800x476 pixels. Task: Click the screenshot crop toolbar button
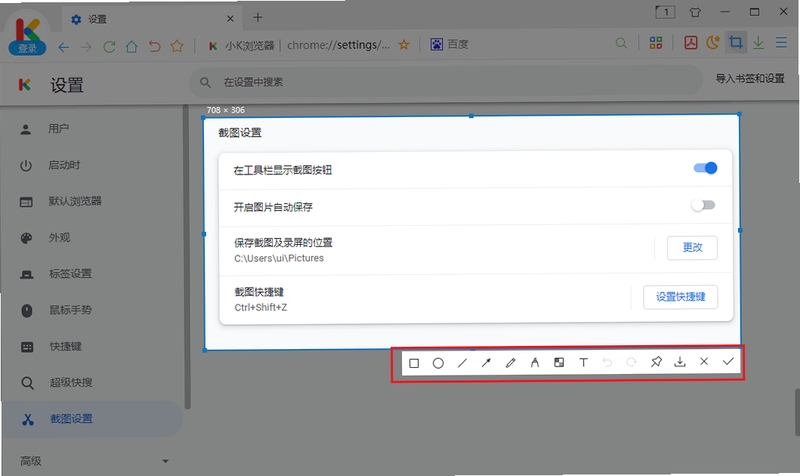pyautogui.click(x=736, y=42)
